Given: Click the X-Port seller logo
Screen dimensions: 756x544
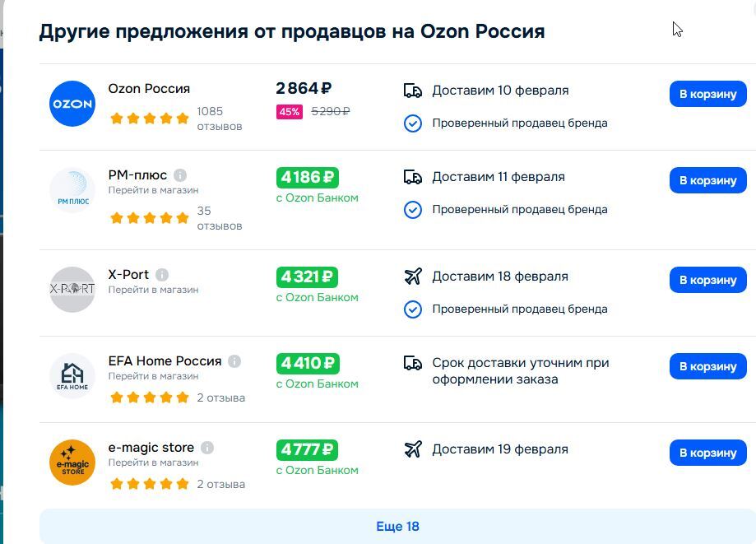Looking at the screenshot, I should point(72,289).
